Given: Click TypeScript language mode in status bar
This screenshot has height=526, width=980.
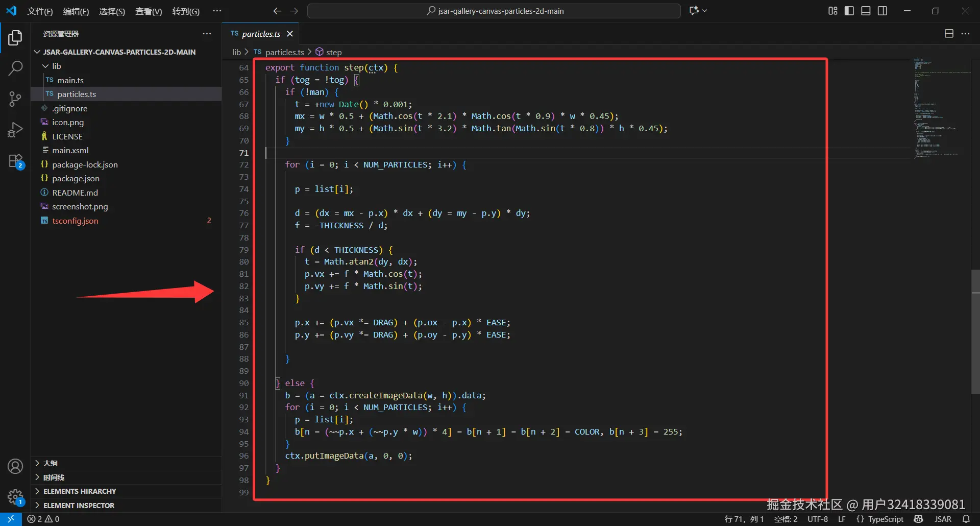Looking at the screenshot, I should [886, 519].
